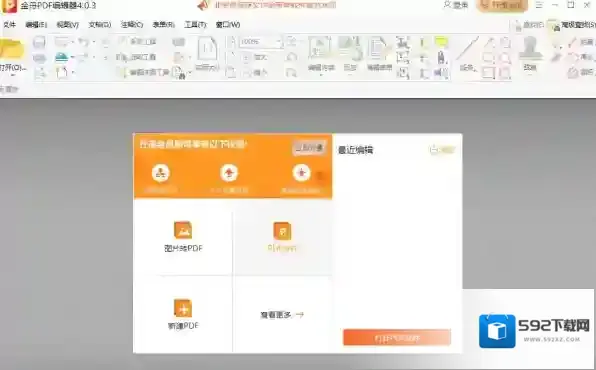The image size is (596, 370).
Task: Click the yellow folder 打开 icon
Action: pyautogui.click(x=12, y=49)
